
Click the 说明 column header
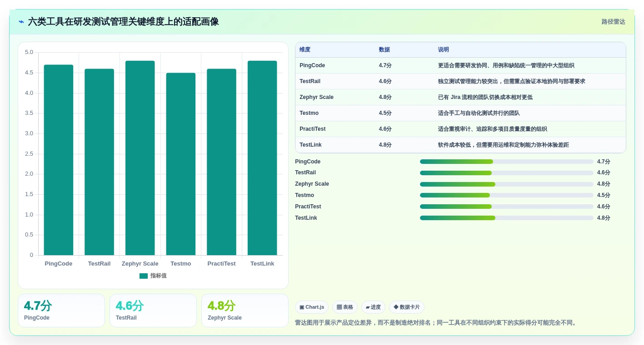[x=444, y=50]
